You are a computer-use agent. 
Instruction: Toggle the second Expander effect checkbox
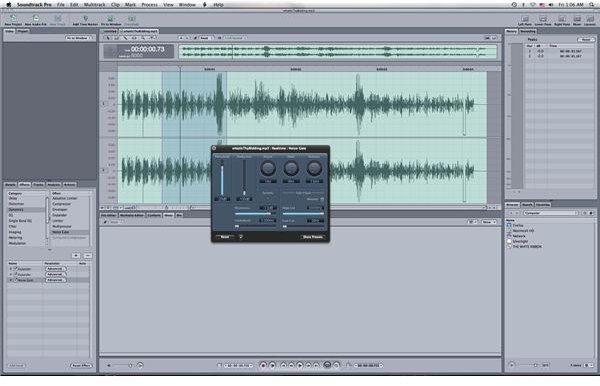(x=16, y=274)
